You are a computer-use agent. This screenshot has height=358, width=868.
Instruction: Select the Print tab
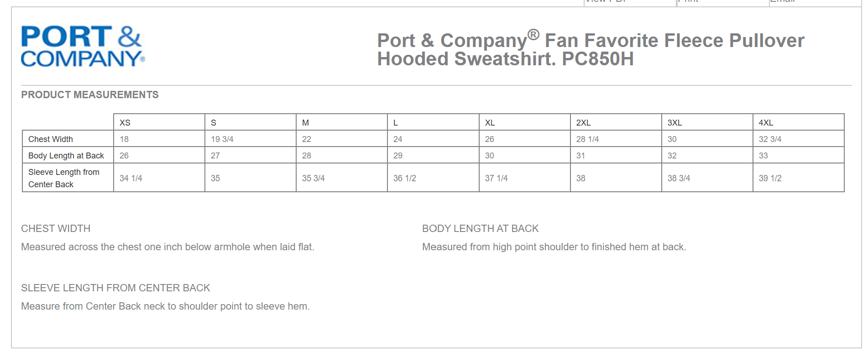722,2
